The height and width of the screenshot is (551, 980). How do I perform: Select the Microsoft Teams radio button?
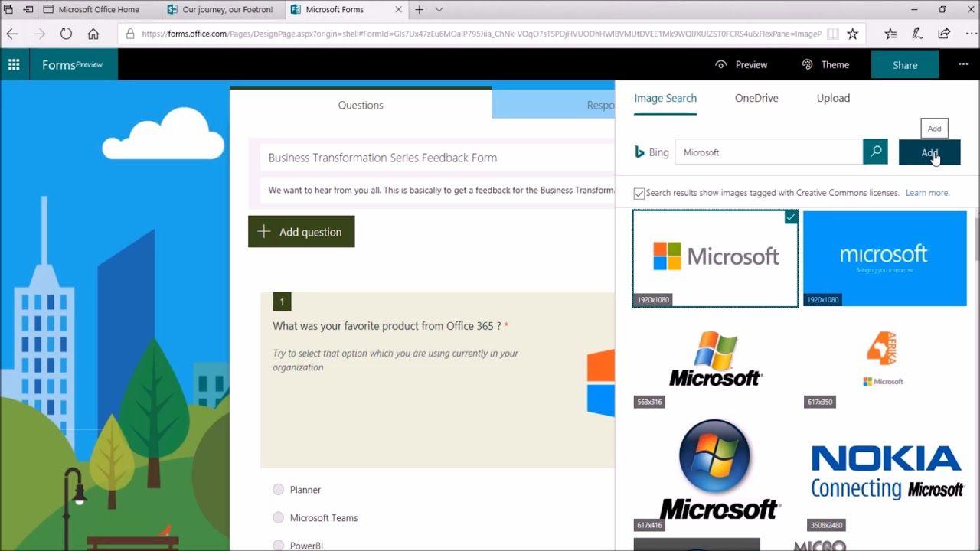[278, 517]
